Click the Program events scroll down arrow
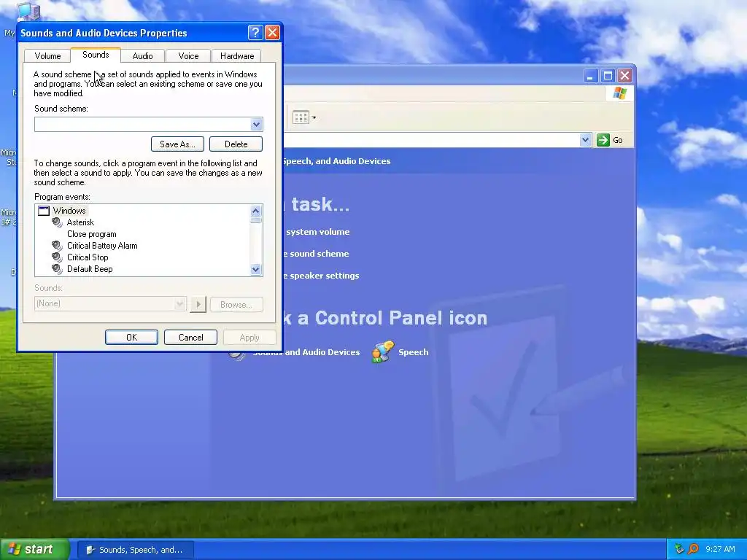Screen dimensions: 747x560 click(x=256, y=270)
